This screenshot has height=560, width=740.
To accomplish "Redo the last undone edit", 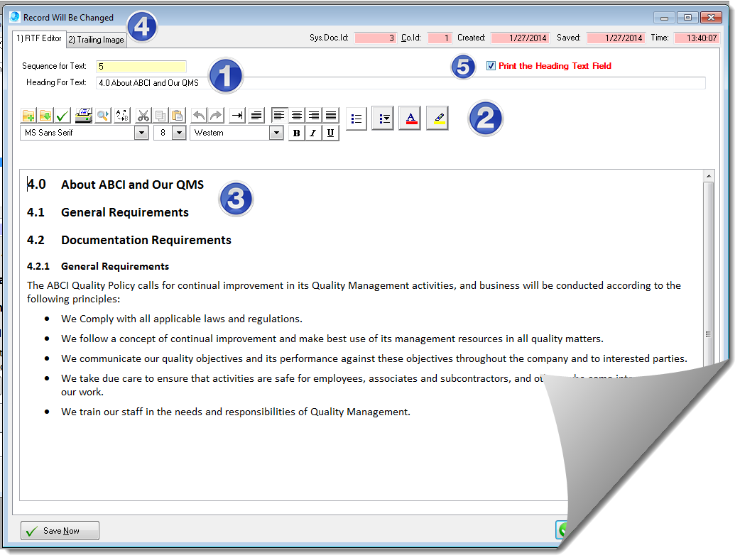I will (216, 115).
